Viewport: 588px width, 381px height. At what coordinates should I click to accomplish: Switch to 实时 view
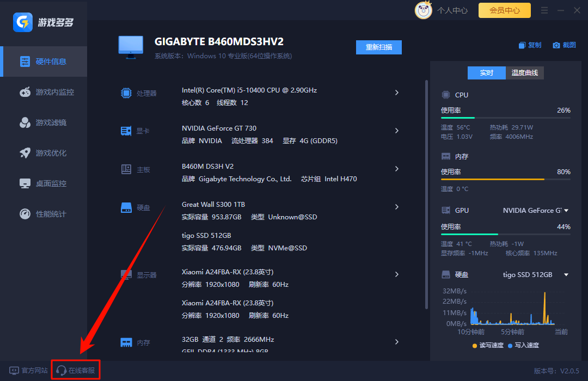tap(486, 73)
